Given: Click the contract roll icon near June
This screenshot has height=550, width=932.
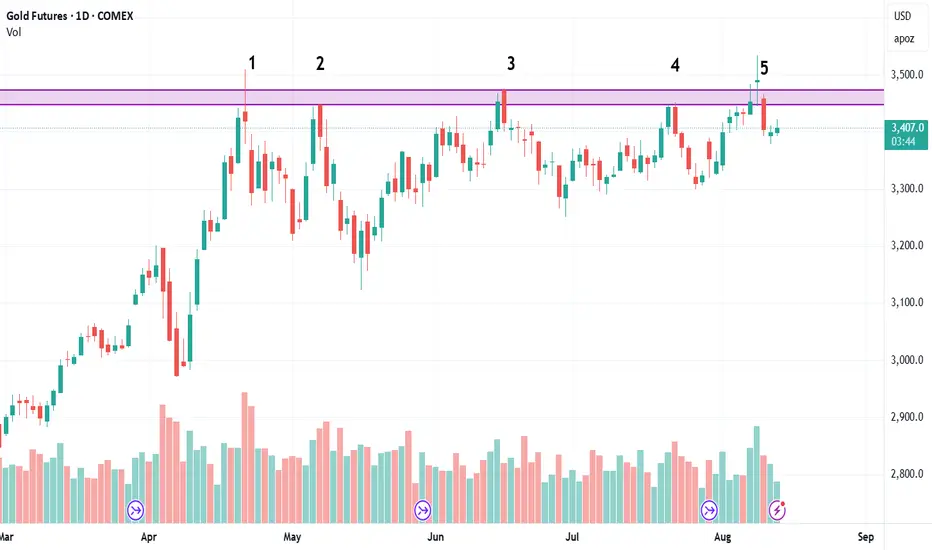Looking at the screenshot, I should pyautogui.click(x=423, y=510).
